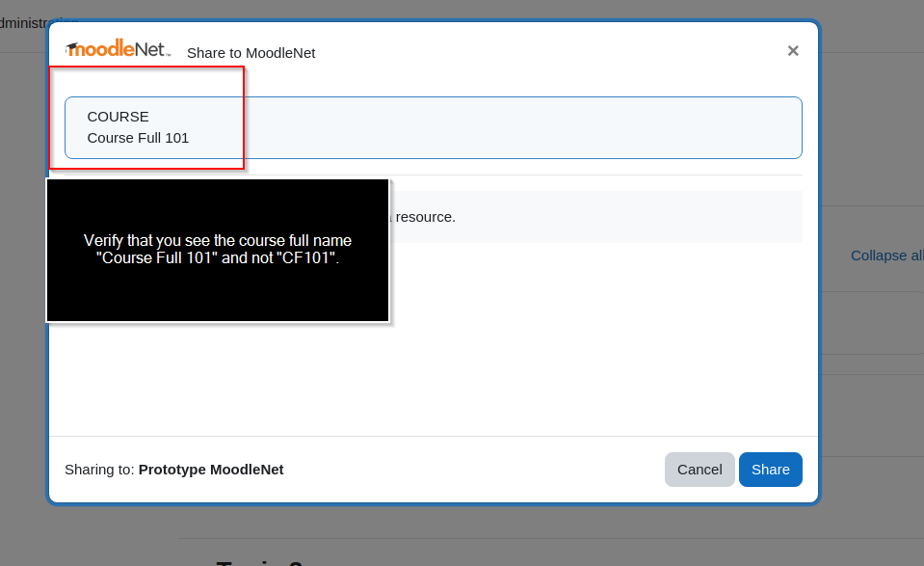Click the MoodleNet logo
Viewport: 924px width, 566px height.
pos(118,49)
